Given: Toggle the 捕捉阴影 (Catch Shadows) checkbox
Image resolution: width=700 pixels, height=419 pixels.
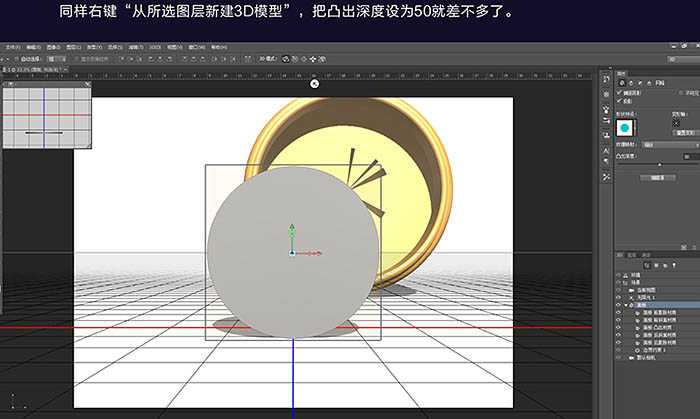Looking at the screenshot, I should pyautogui.click(x=619, y=93).
